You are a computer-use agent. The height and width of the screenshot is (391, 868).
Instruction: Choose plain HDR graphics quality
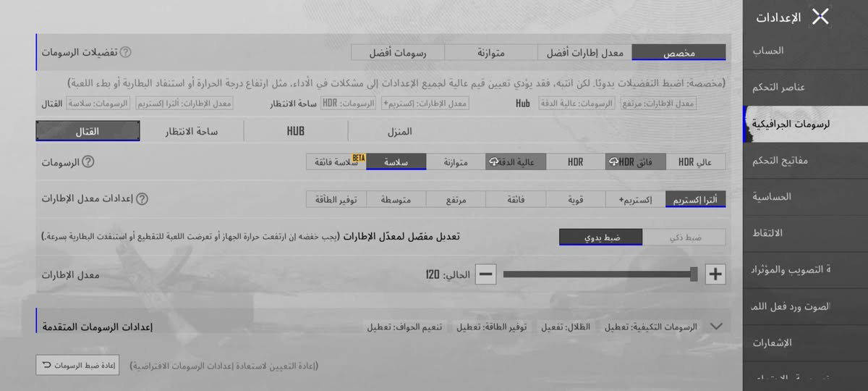(x=575, y=162)
